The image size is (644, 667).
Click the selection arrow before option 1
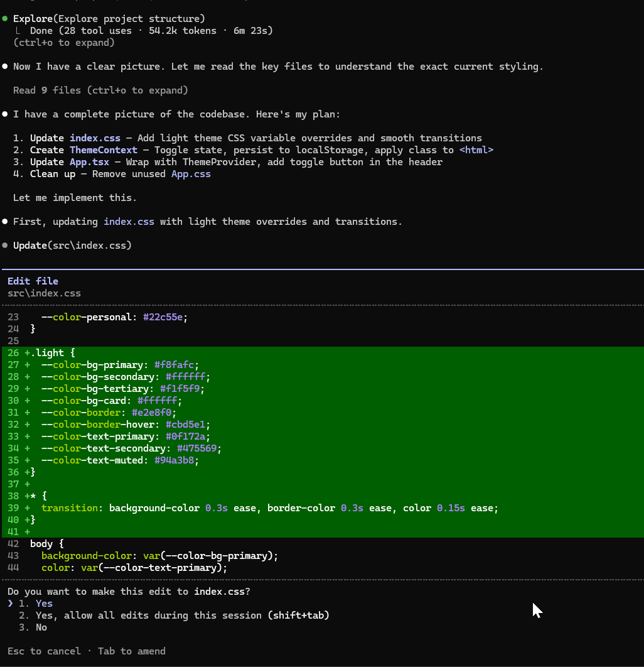tap(10, 604)
